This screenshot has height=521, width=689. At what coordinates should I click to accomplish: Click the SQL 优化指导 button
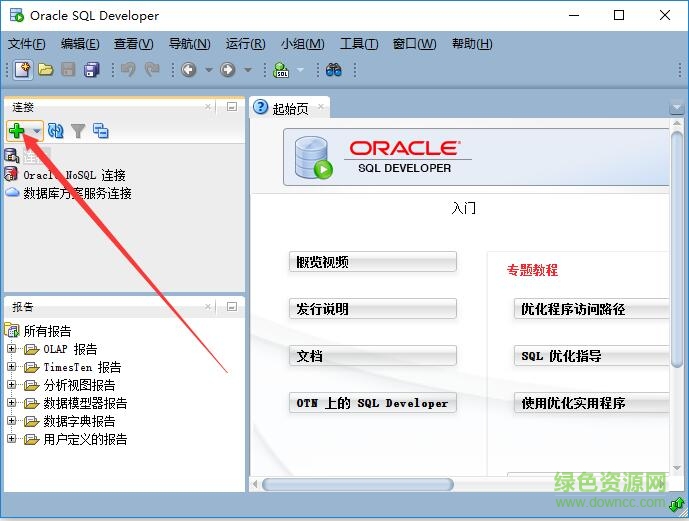(591, 355)
